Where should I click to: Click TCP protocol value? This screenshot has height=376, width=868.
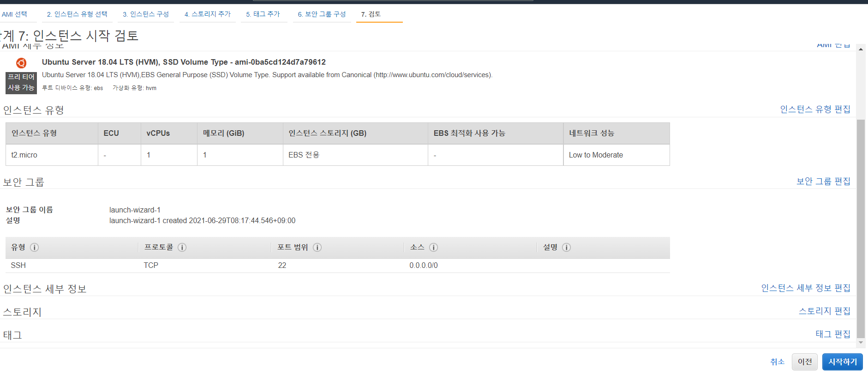coord(151,266)
